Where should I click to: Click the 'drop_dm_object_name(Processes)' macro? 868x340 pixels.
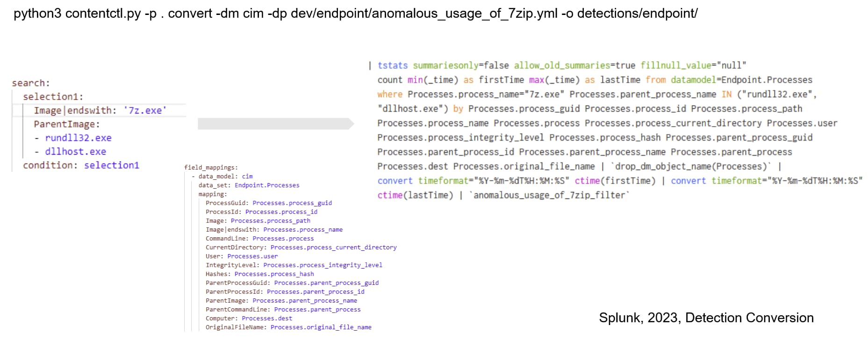(691, 167)
